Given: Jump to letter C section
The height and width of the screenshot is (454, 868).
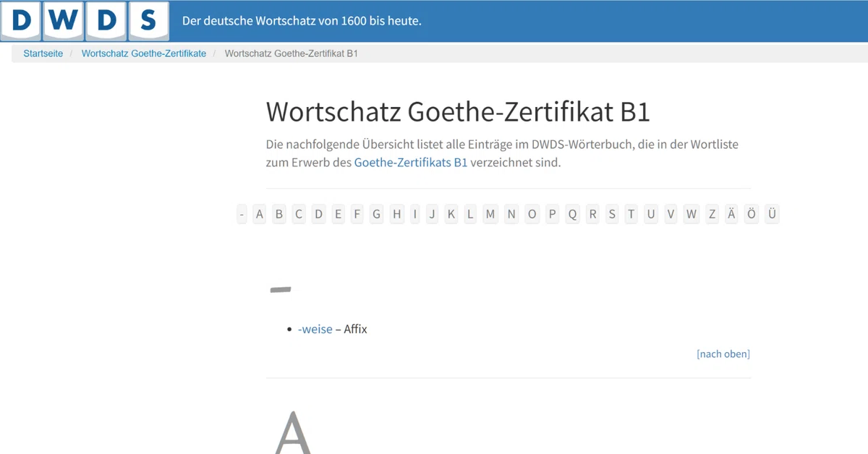Looking at the screenshot, I should [x=299, y=214].
